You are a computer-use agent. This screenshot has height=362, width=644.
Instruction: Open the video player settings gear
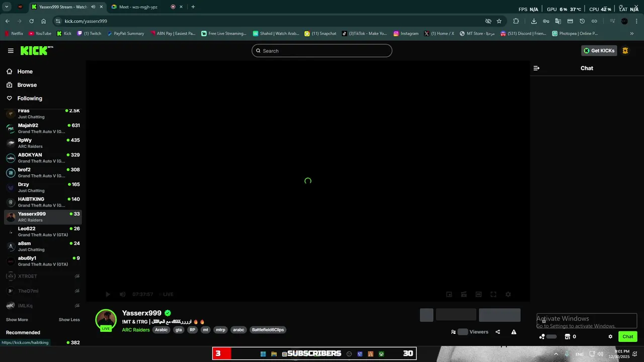coord(508,294)
